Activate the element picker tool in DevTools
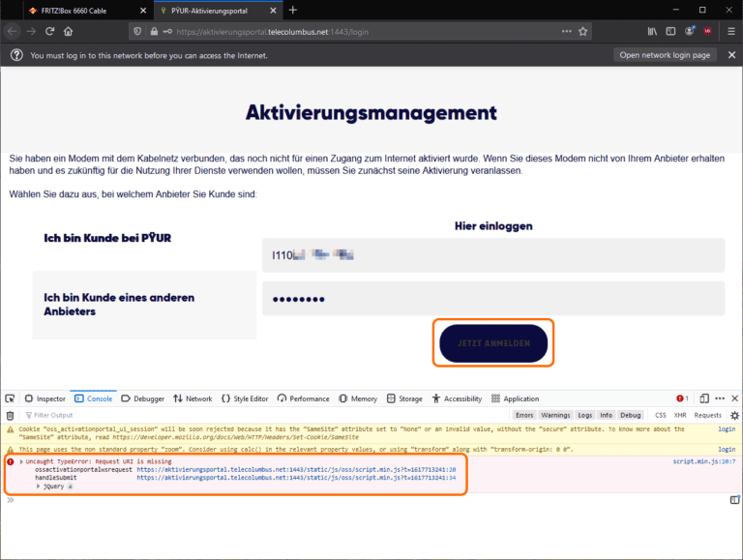Viewport: 743px width, 560px height. point(10,398)
